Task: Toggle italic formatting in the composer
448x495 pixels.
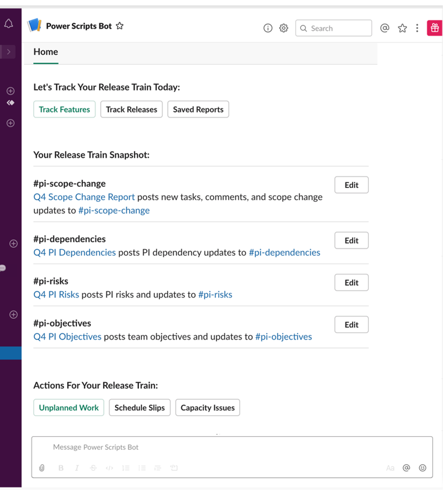Action: 77,468
